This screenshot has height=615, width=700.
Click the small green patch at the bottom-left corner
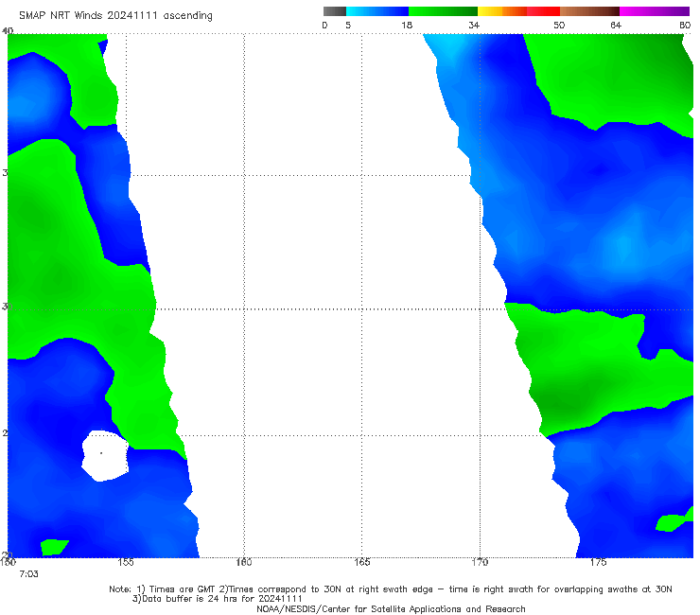click(54, 547)
